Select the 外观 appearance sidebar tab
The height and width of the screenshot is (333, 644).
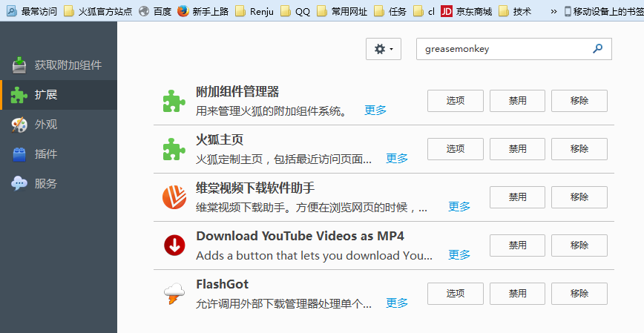click(59, 124)
